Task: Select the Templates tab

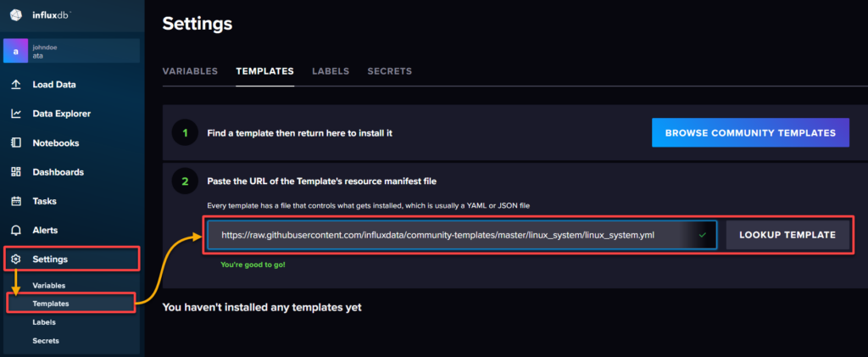Action: tap(264, 71)
